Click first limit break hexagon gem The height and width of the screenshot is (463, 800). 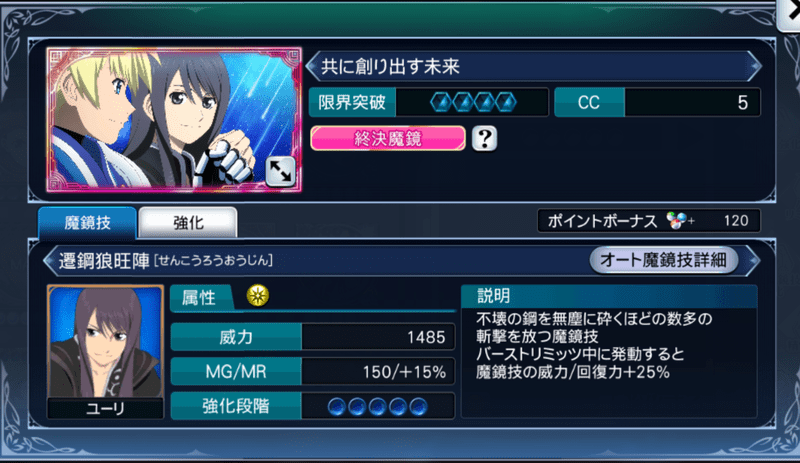coord(440,103)
